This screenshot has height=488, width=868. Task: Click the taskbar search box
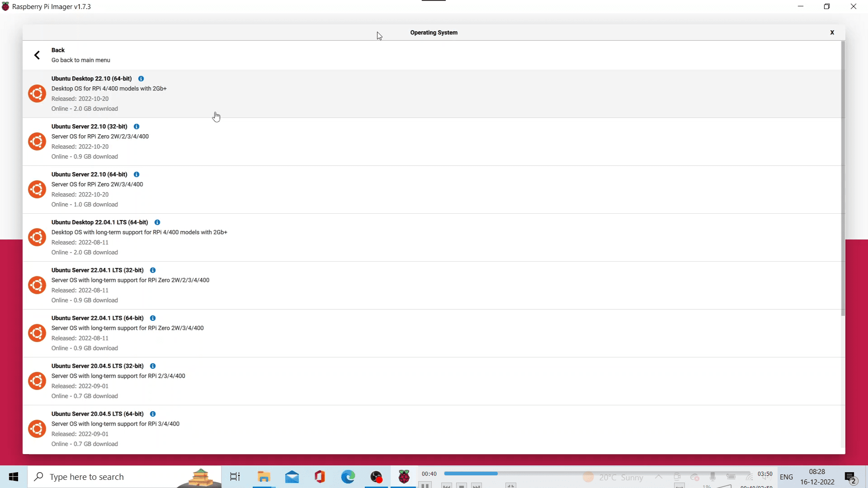pos(125,477)
